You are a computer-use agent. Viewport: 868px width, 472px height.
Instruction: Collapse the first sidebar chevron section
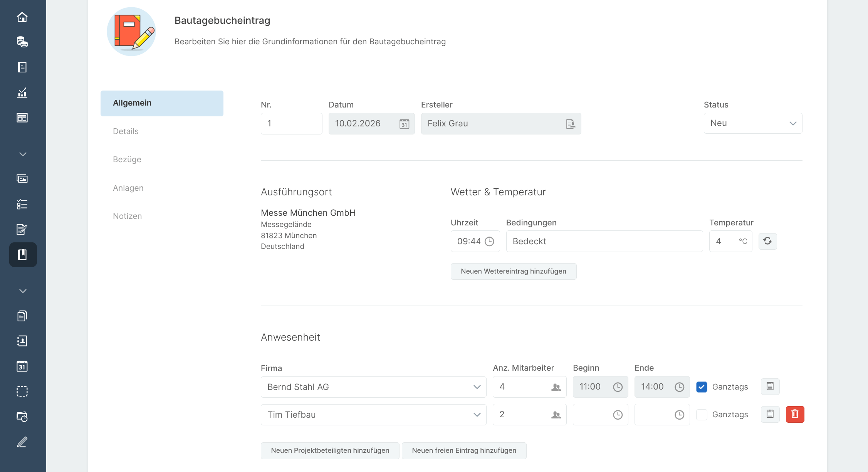[x=23, y=154]
